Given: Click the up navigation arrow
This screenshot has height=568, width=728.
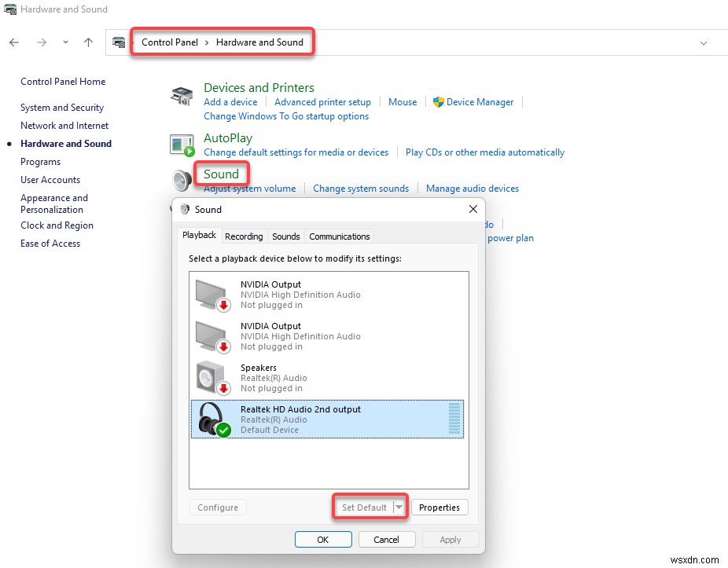Looking at the screenshot, I should pos(88,42).
